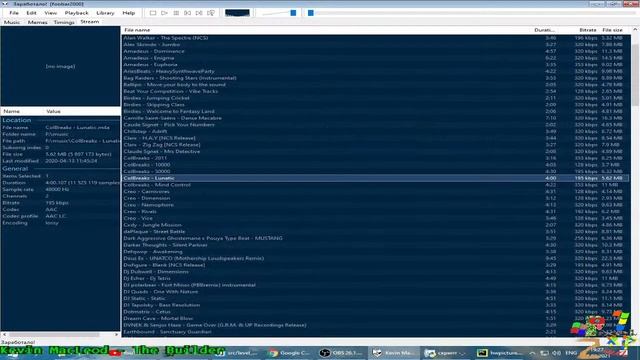
Task: Select track Dream Cave - Mortal Blow
Action: [x=376, y=318]
